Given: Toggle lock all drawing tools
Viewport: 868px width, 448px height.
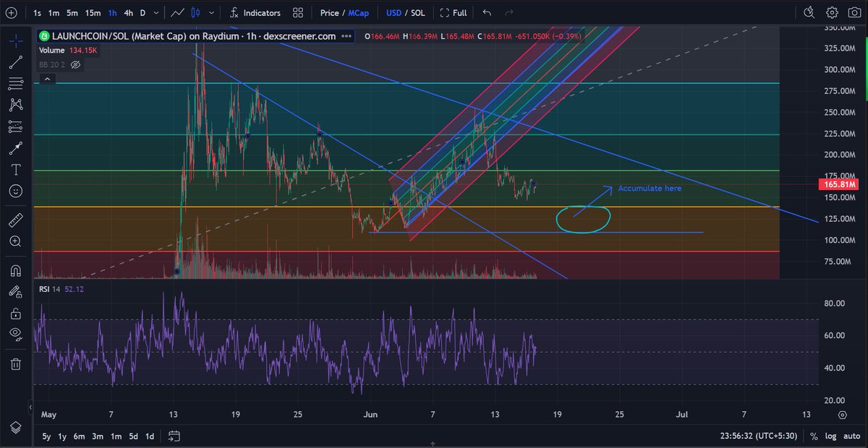Looking at the screenshot, I should 15,314.
